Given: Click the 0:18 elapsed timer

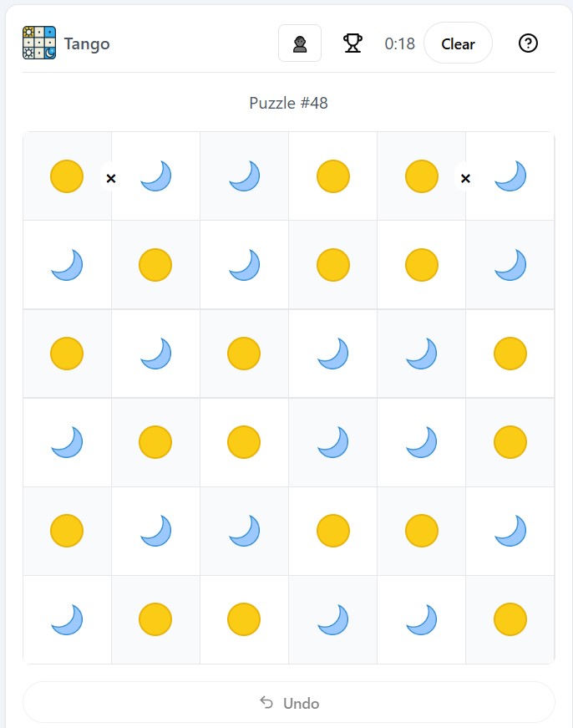Looking at the screenshot, I should 400,43.
